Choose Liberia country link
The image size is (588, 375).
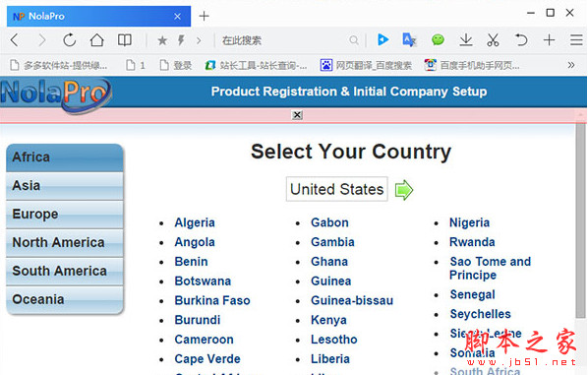[330, 359]
